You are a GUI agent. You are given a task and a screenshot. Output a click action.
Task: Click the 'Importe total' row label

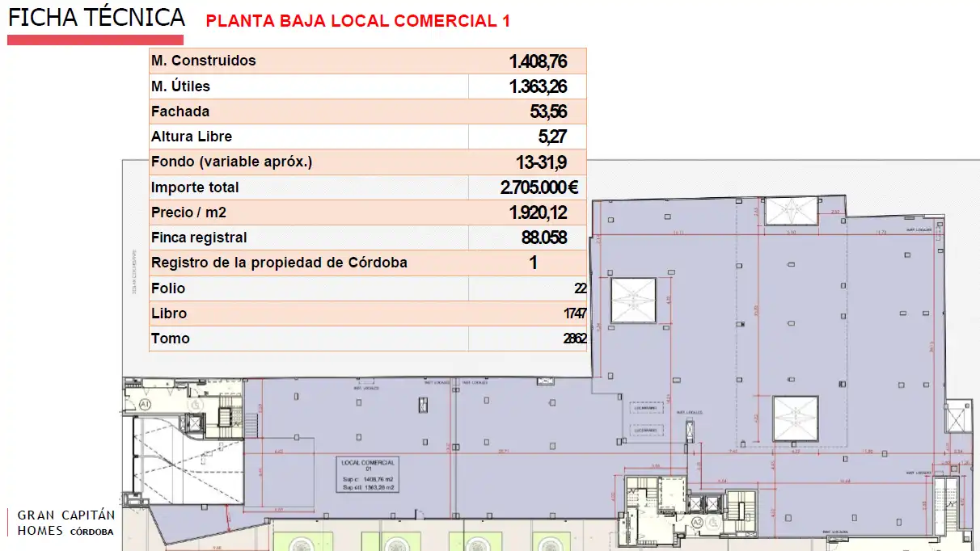(x=195, y=187)
